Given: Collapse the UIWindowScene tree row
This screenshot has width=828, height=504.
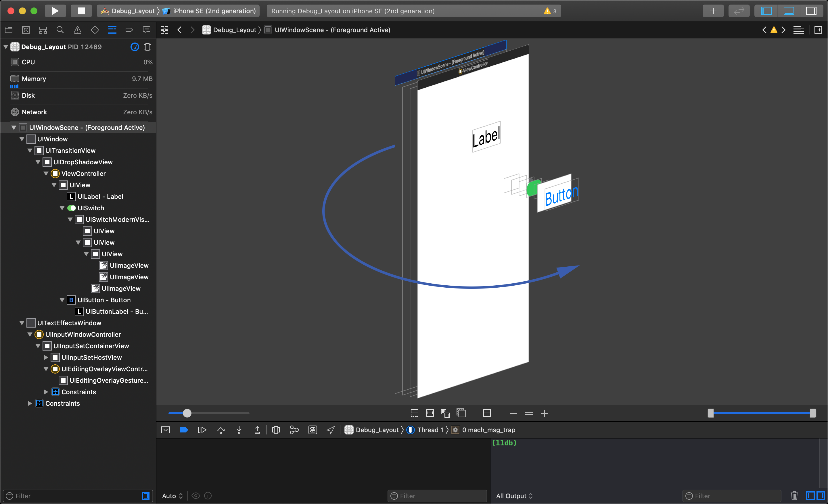Looking at the screenshot, I should coord(14,128).
